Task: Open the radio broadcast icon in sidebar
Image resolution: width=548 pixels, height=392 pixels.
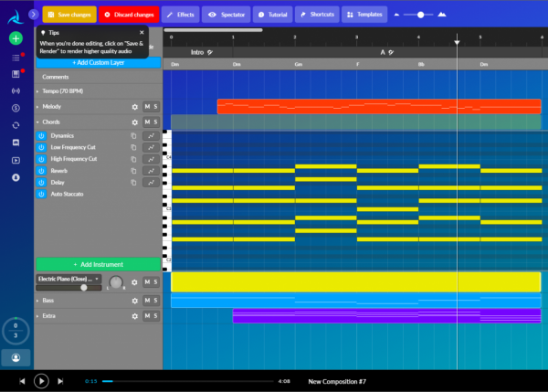Action: tap(16, 91)
